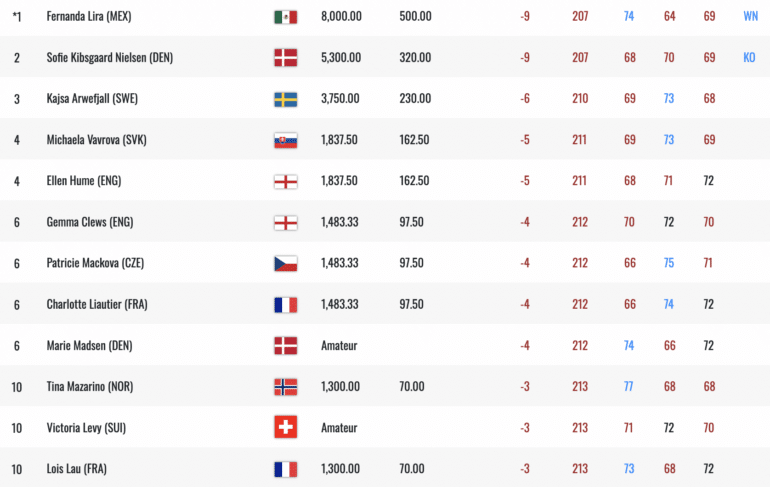Open Charlotte Liautier (FRA) profile
Viewport: 770px width, 487px height.
pyautogui.click(x=97, y=304)
